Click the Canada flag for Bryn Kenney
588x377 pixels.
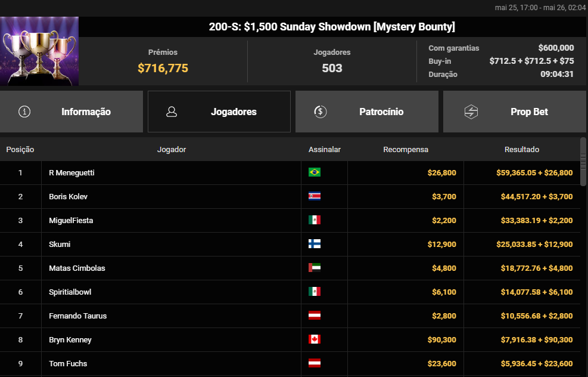click(x=314, y=339)
